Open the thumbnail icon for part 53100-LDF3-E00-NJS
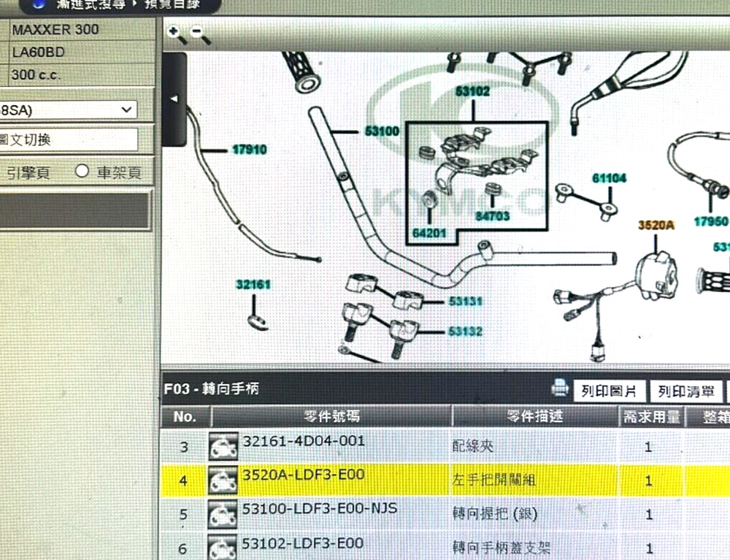 tap(223, 514)
